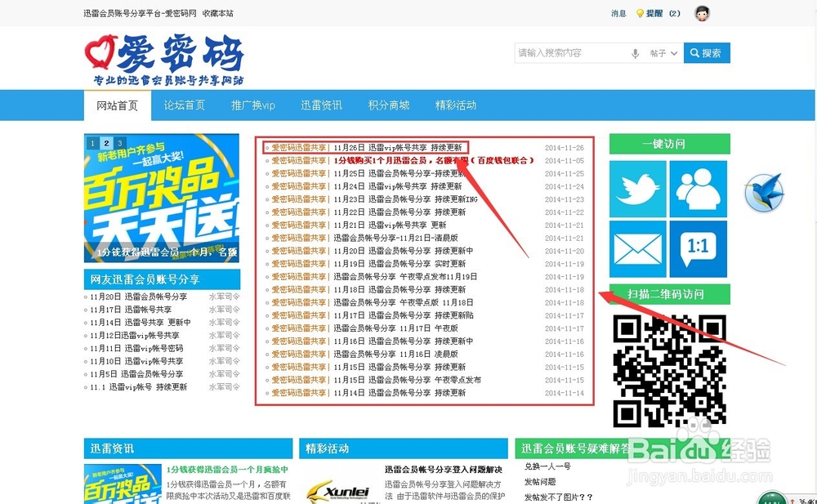Image resolution: width=817 pixels, height=504 pixels.
Task: Open the 11月21日 迅雷vip帐号共享 更新 post
Action: [x=390, y=225]
